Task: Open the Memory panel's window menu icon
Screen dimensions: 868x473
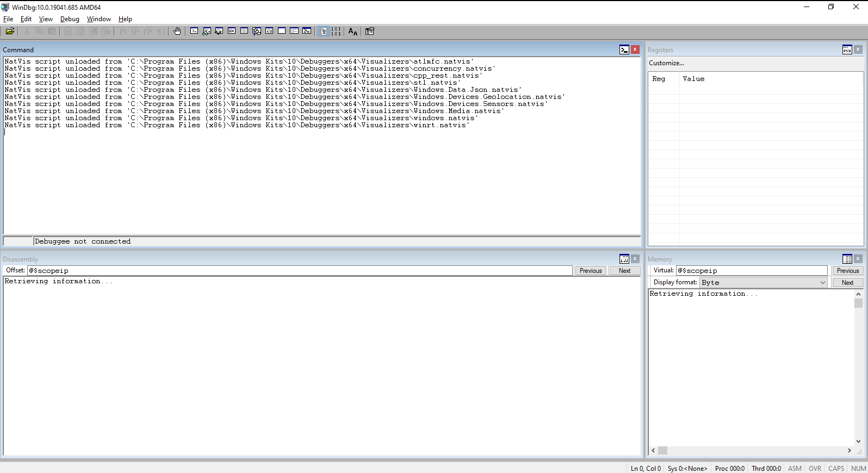Action: pos(847,259)
